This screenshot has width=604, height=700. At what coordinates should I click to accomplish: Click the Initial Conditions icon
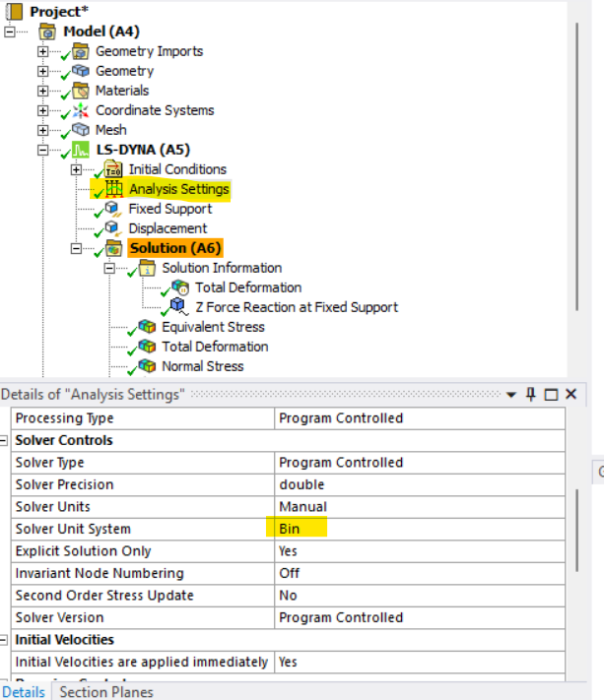coord(114,169)
